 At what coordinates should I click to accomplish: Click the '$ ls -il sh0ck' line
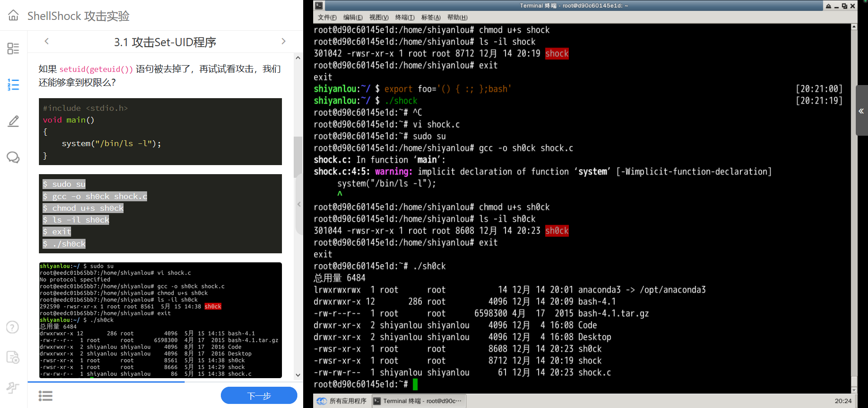point(76,220)
